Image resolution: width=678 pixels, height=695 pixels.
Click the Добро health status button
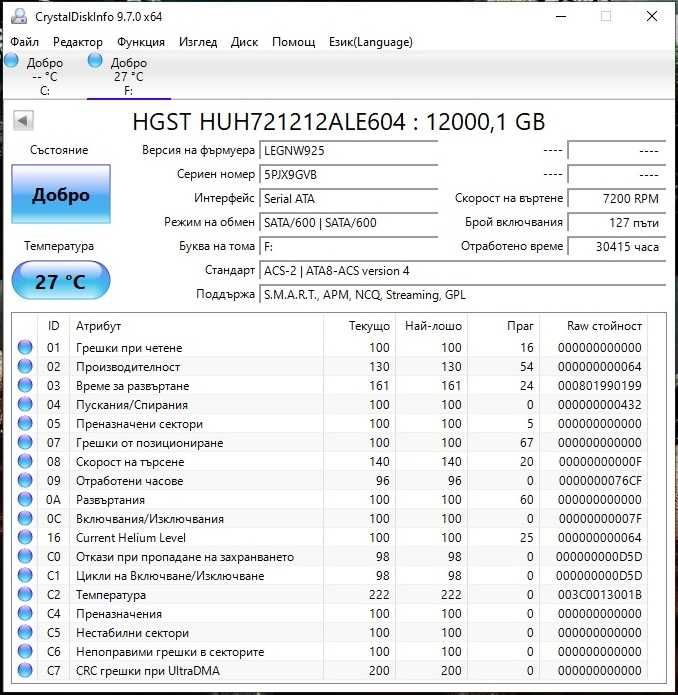[61, 194]
